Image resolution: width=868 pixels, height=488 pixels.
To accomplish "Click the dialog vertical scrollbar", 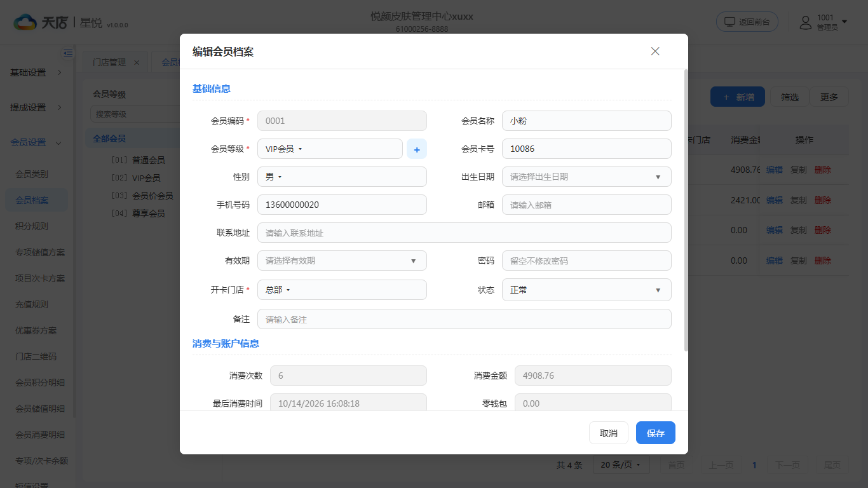I will 686,210.
